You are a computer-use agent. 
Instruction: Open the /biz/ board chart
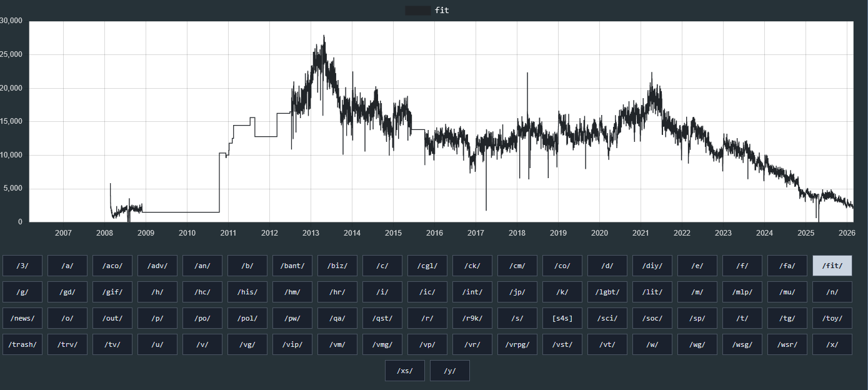(x=337, y=266)
